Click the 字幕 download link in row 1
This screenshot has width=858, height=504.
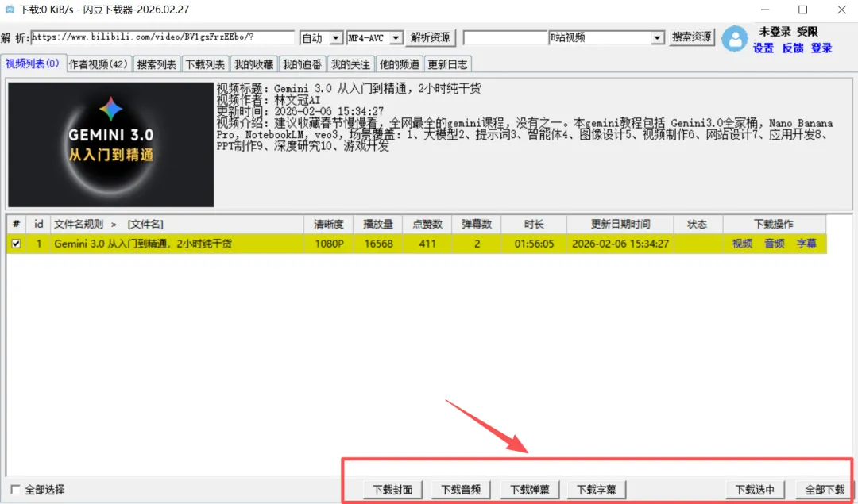[x=806, y=244]
